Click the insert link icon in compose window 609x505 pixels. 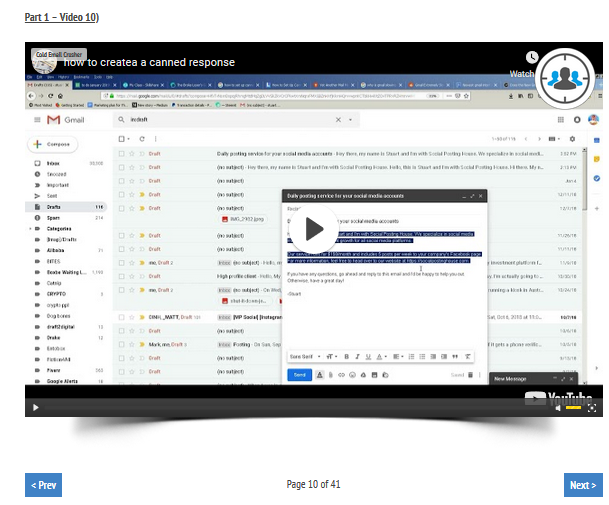[x=341, y=375]
